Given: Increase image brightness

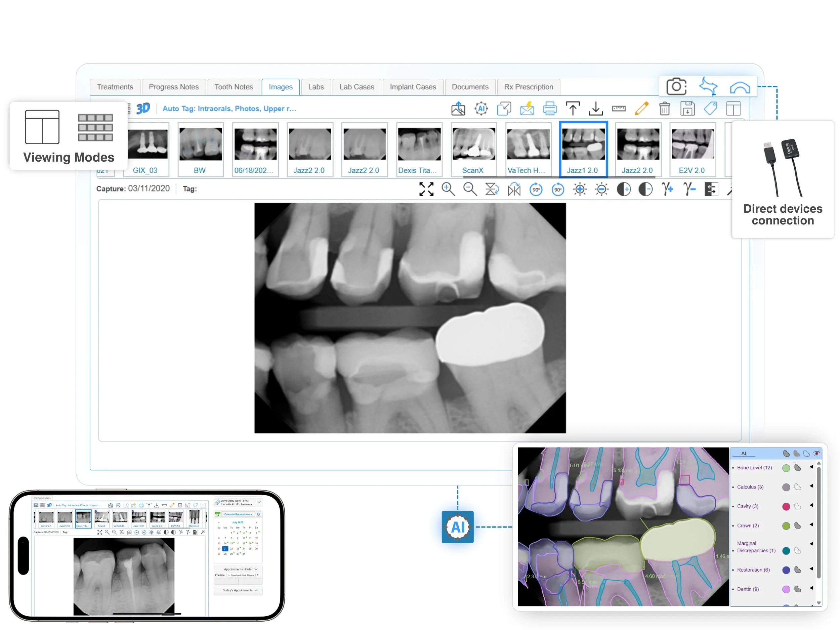Looking at the screenshot, I should click(579, 189).
